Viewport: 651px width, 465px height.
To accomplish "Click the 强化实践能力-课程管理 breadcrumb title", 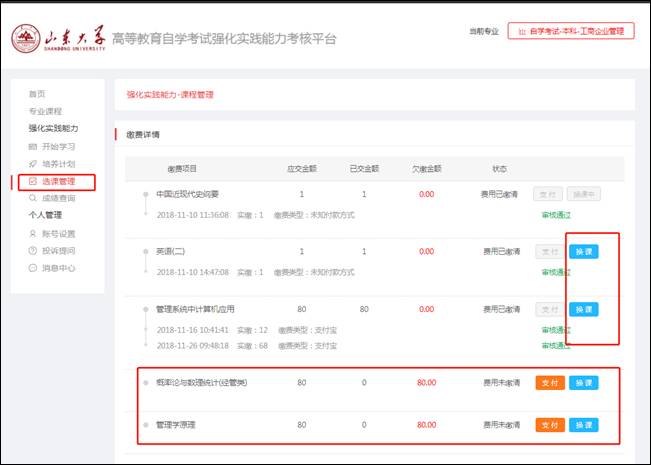I will pyautogui.click(x=170, y=95).
